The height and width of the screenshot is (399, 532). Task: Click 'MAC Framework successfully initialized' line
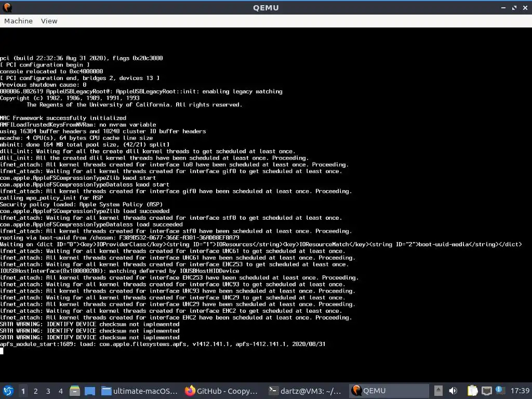point(63,118)
